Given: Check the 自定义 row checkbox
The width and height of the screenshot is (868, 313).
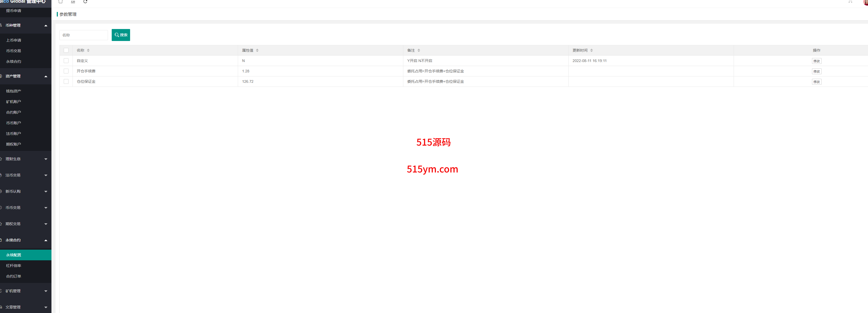Looking at the screenshot, I should tap(66, 61).
